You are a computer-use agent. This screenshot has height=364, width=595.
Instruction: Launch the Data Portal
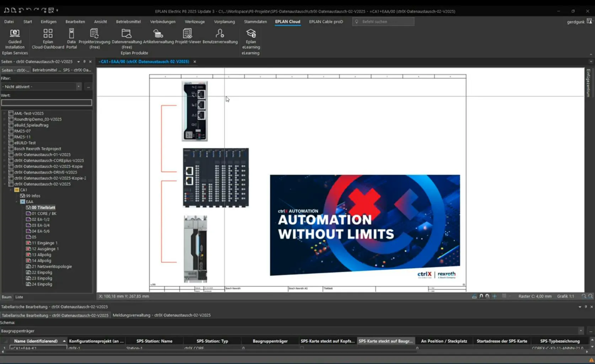(x=71, y=39)
